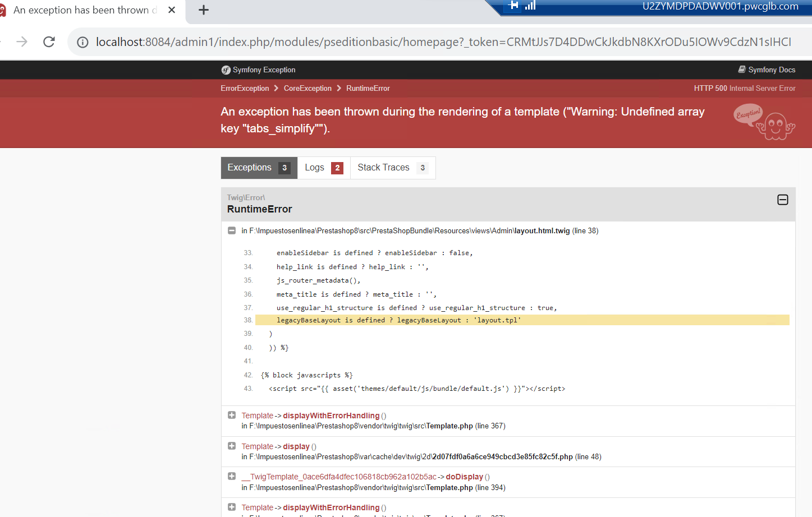Click the remote session pin icon
This screenshot has height=517, width=812.
[513, 6]
